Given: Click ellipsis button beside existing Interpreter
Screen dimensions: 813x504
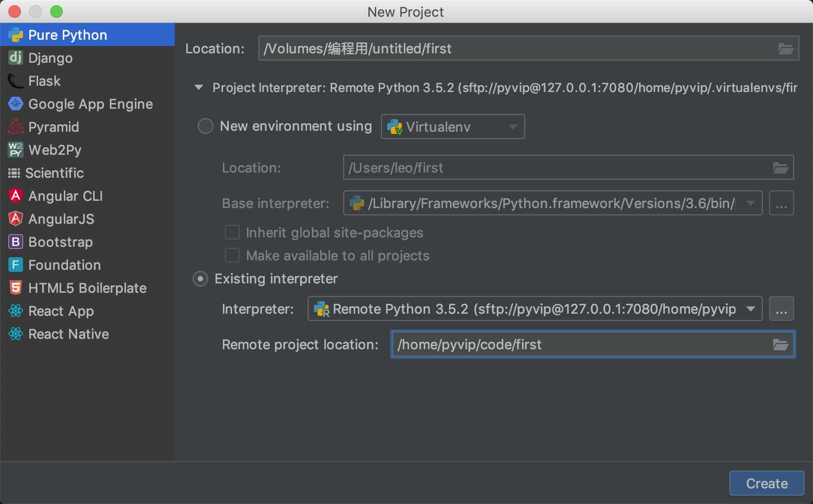Looking at the screenshot, I should pyautogui.click(x=782, y=309).
